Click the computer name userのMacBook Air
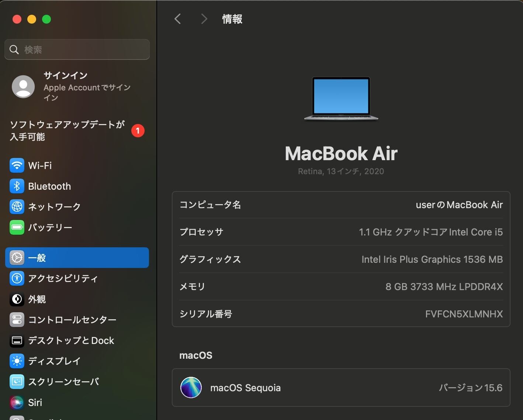 click(459, 205)
